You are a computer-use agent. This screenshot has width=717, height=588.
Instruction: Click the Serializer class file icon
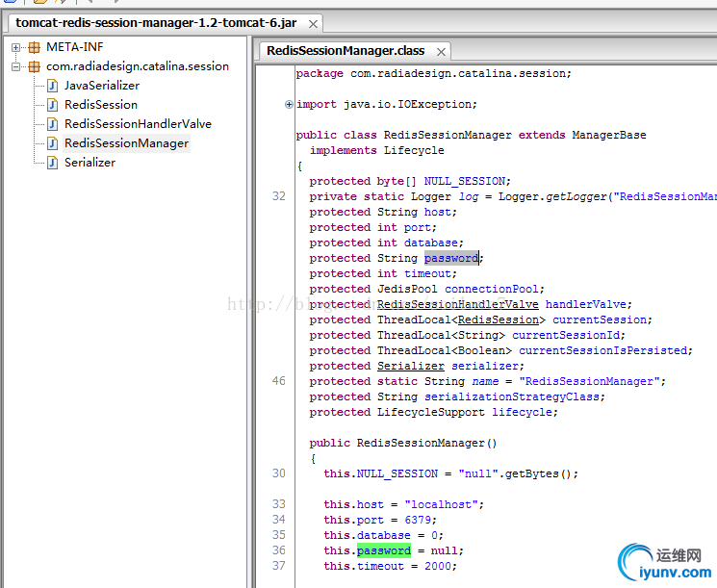(x=53, y=163)
